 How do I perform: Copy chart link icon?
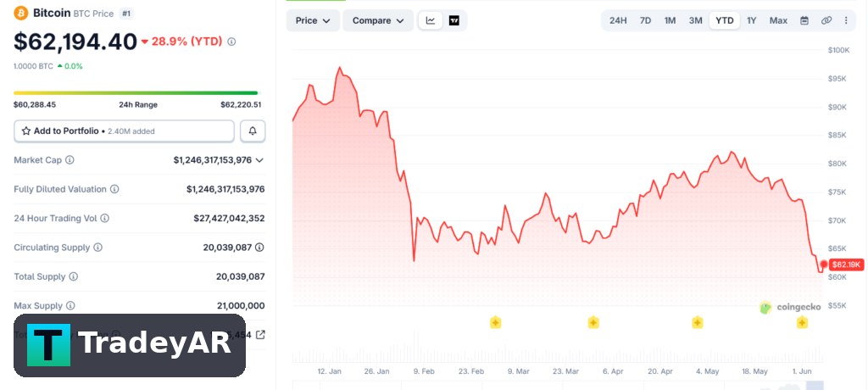click(826, 20)
